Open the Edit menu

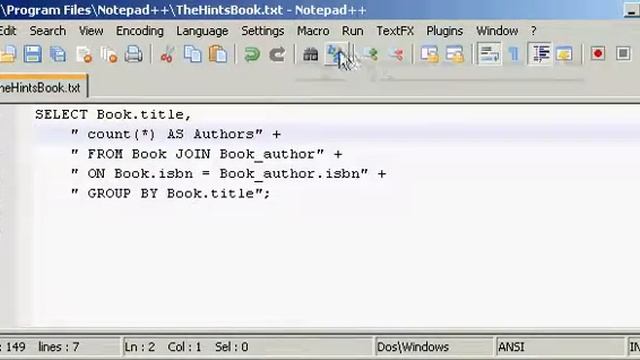click(x=8, y=31)
